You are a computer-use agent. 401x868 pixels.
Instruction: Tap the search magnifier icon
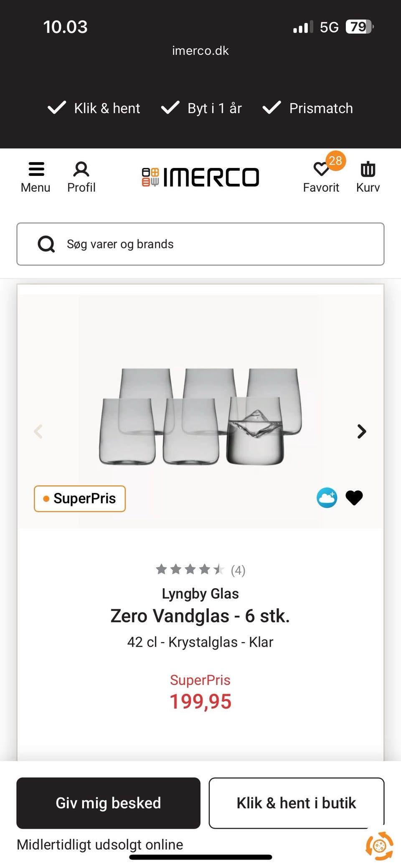(x=46, y=244)
